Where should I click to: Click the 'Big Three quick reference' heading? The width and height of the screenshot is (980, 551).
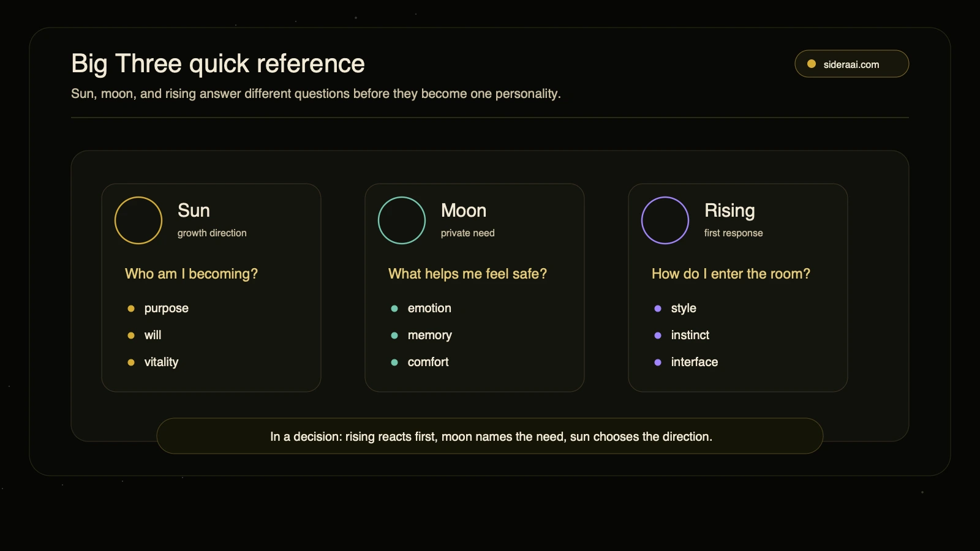coord(218,64)
